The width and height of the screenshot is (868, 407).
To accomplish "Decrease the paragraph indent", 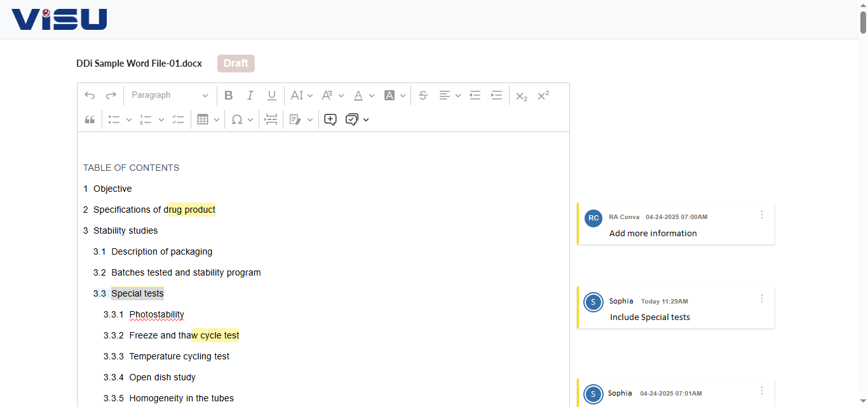I will point(475,95).
